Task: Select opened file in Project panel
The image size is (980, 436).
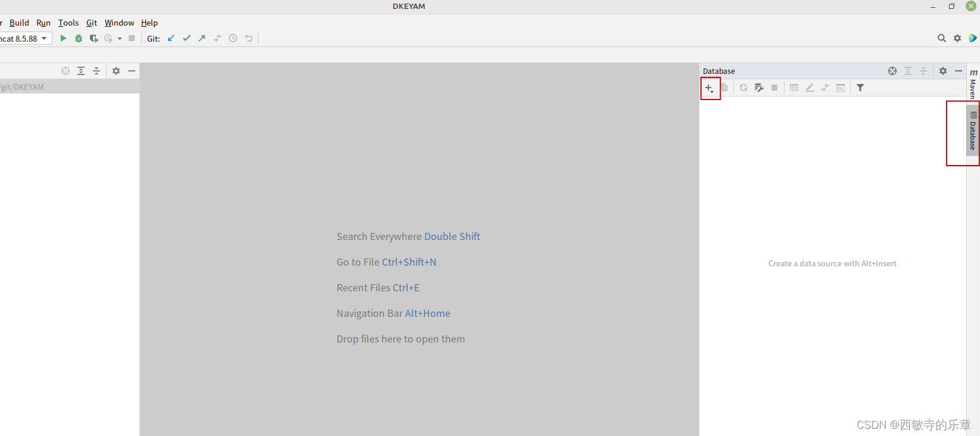Action: click(x=66, y=71)
